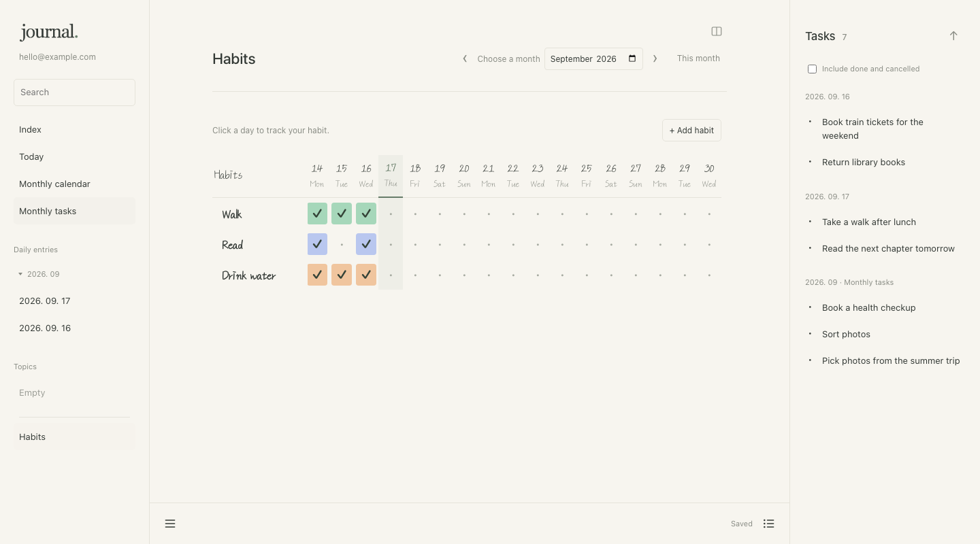Screen dimensions: 980x544
Task: Open the hamburger menu at bottom left
Action: (x=170, y=524)
